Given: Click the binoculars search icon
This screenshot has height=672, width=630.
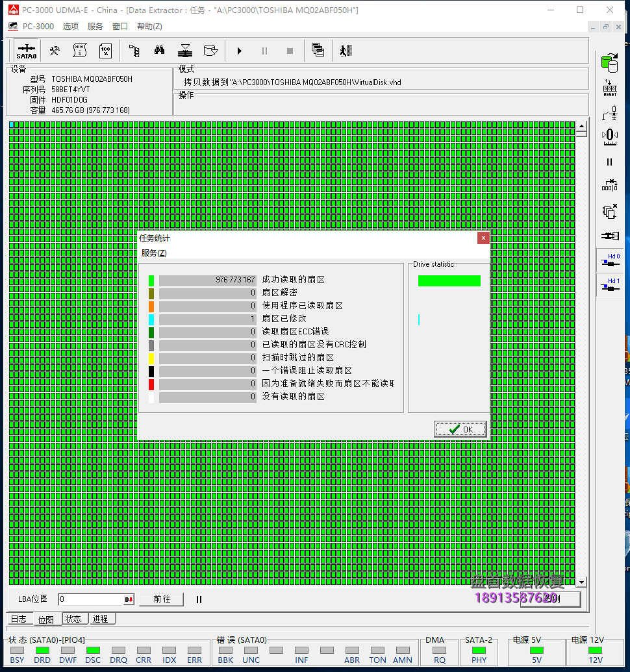Looking at the screenshot, I should click(x=159, y=51).
